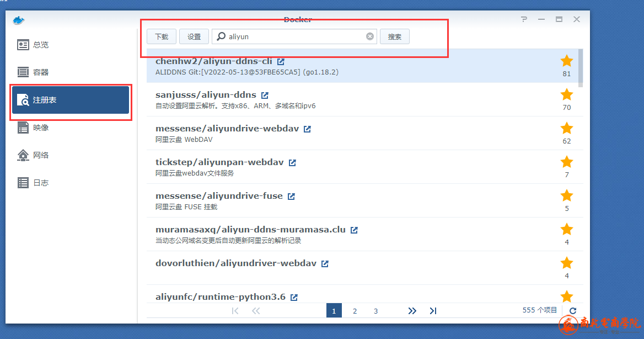This screenshot has height=339, width=644.
Task: Refresh the registry results list
Action: click(573, 311)
